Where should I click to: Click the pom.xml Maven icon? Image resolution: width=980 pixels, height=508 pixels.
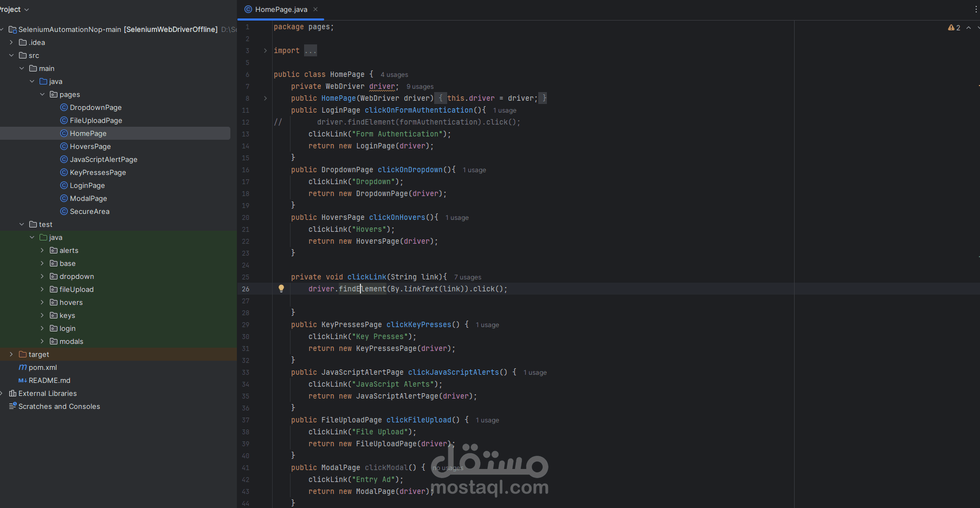23,367
